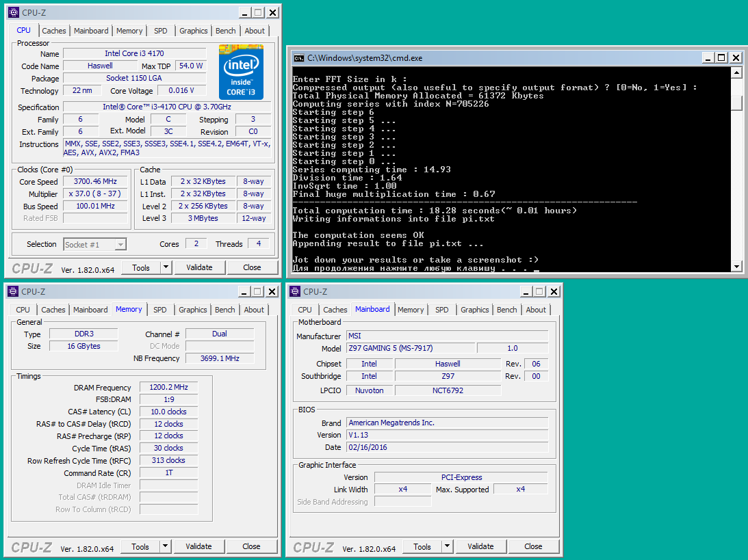The width and height of the screenshot is (748, 560).
Task: Click cmd.exe console icon in title bar
Action: [299, 58]
